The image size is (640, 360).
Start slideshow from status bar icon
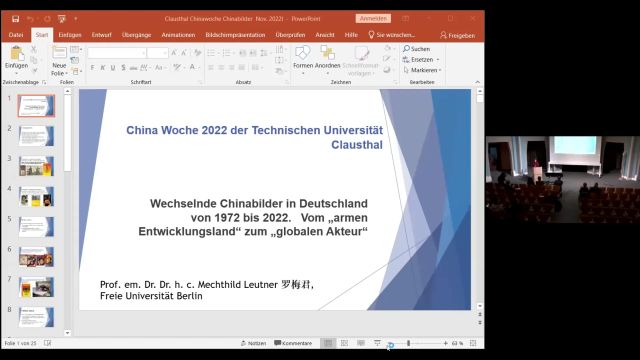tap(377, 343)
